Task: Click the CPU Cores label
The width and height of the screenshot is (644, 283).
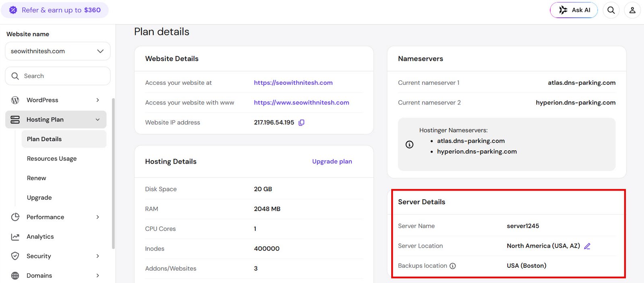Action: coord(161,229)
